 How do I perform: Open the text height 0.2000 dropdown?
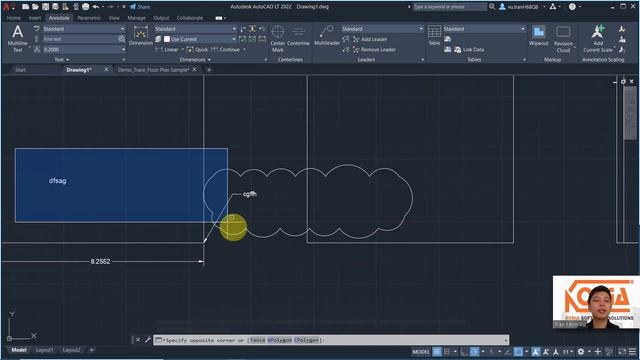coord(84,49)
